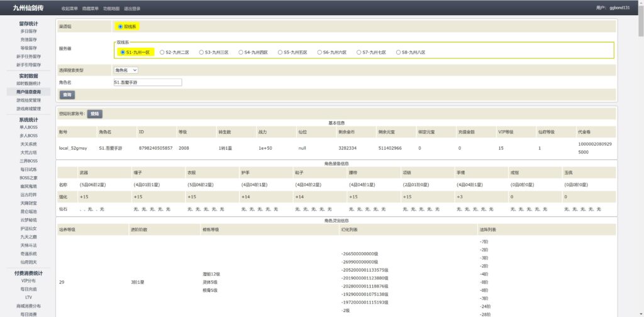Open 即时数据统计 in the sidebar
The image size is (644, 317).
coord(28,84)
